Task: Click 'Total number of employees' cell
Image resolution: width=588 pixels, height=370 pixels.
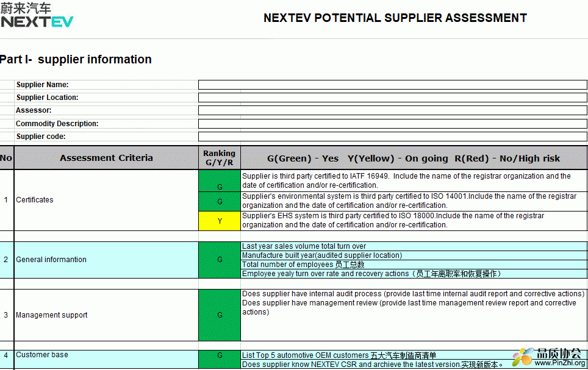Action: point(414,265)
